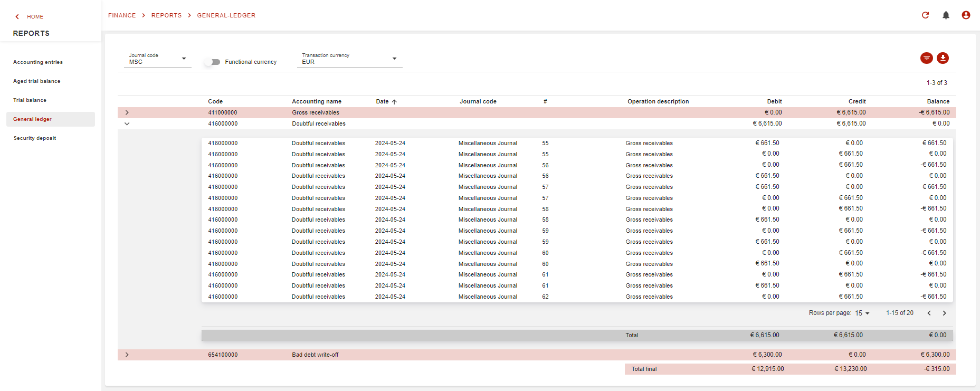The image size is (980, 391).
Task: Open the Journal code MSC dropdown
Action: pyautogui.click(x=158, y=59)
